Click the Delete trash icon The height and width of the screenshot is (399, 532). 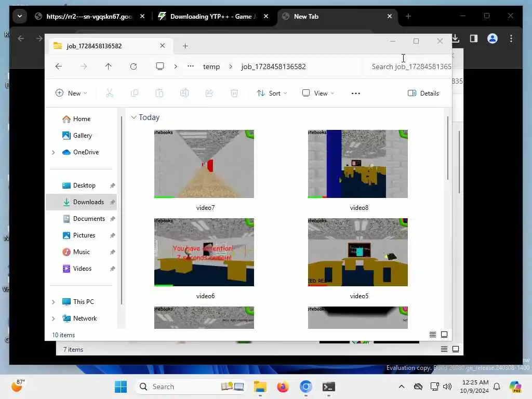[234, 93]
